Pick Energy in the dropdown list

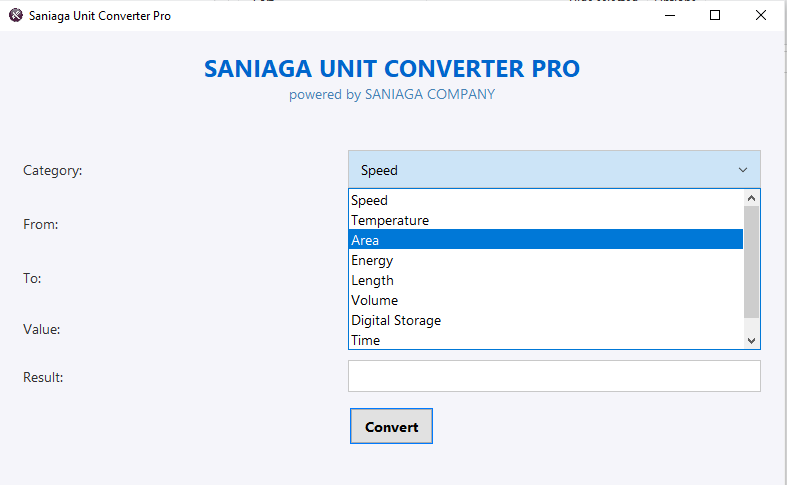[x=546, y=260]
